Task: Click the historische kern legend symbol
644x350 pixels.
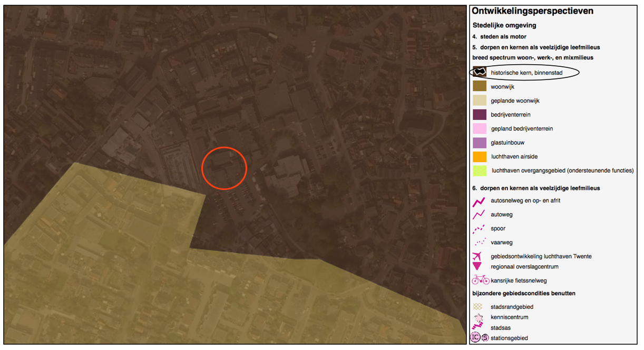Action: [480, 73]
